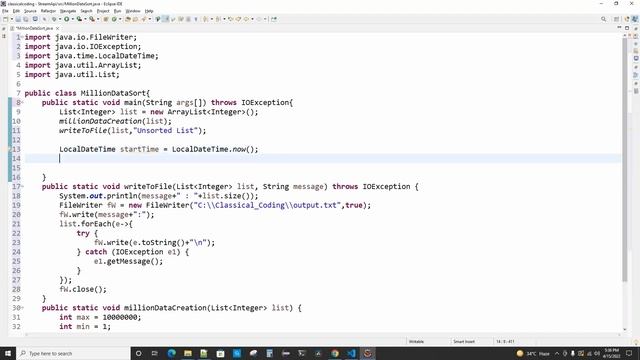Select the MillionDataSort.java editor tab
Viewport: 640px width, 360px height.
coord(34,28)
